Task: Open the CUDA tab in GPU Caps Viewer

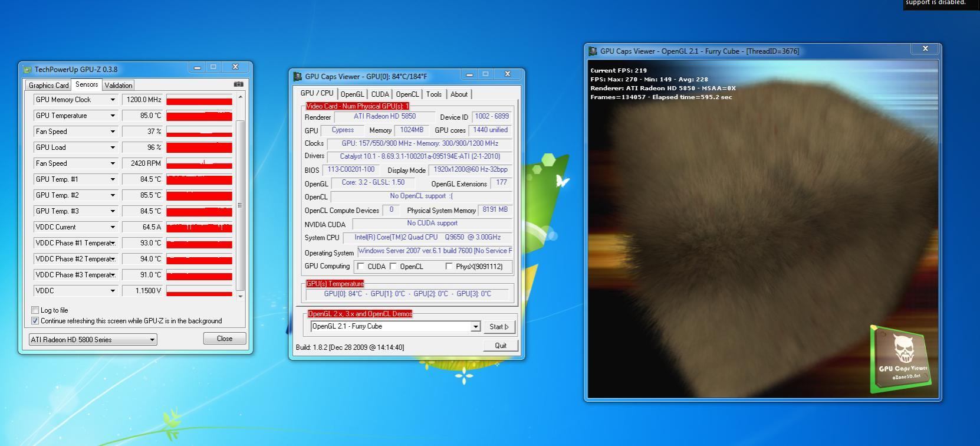Action: tap(380, 94)
